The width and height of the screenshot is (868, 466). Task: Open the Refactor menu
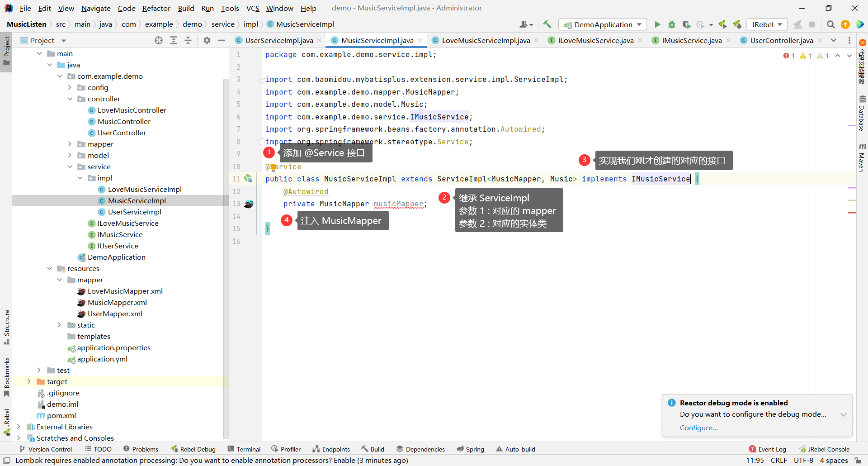[156, 8]
